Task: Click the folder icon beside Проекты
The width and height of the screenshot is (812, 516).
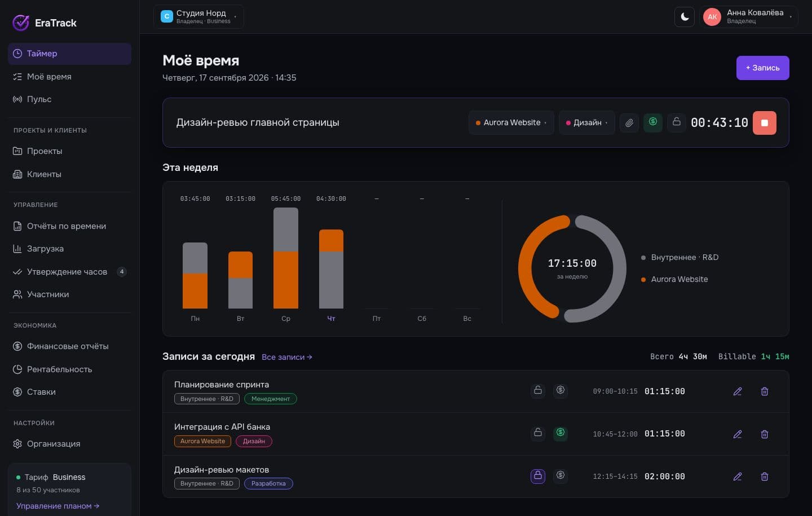Action: tap(17, 151)
